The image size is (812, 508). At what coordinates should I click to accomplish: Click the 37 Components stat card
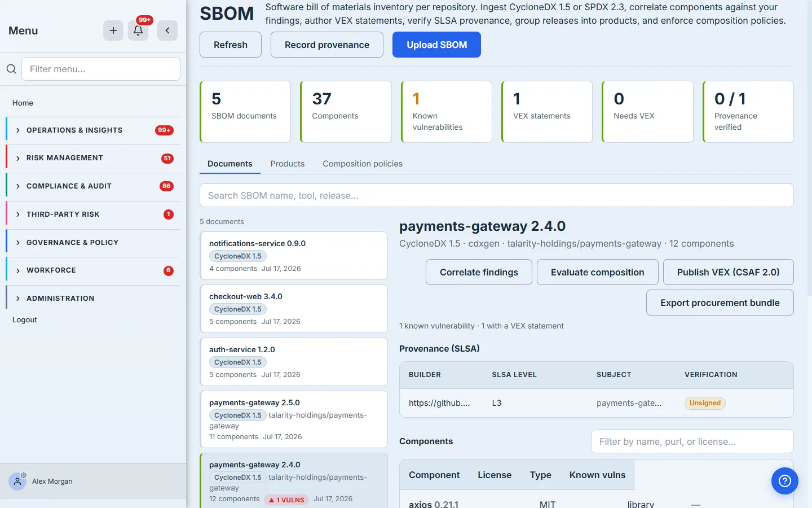(x=346, y=112)
